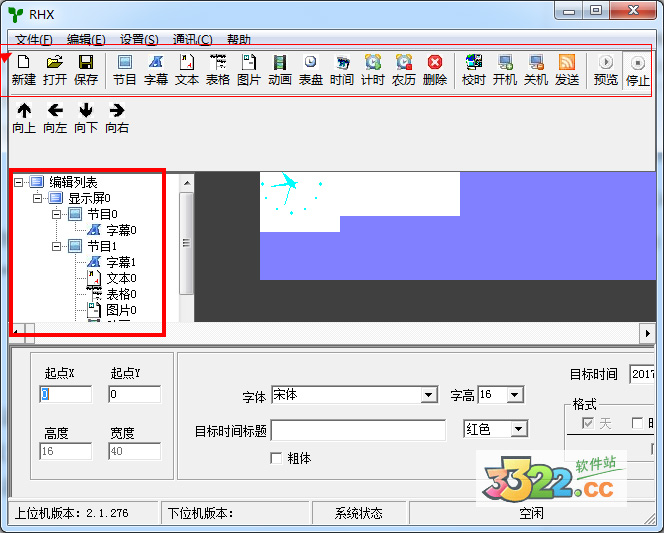Open the 字高 font height dropdown

click(515, 395)
